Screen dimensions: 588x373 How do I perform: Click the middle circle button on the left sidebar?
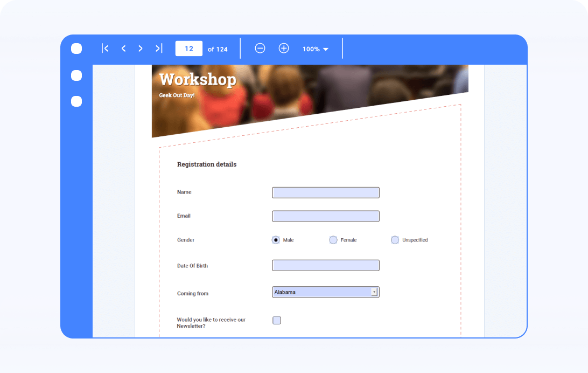point(76,101)
